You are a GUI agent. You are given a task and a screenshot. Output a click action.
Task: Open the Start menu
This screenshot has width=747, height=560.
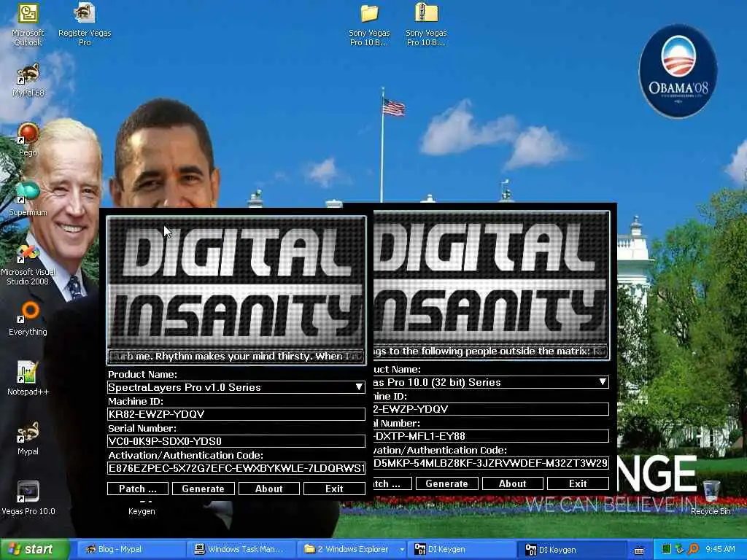pyautogui.click(x=34, y=549)
